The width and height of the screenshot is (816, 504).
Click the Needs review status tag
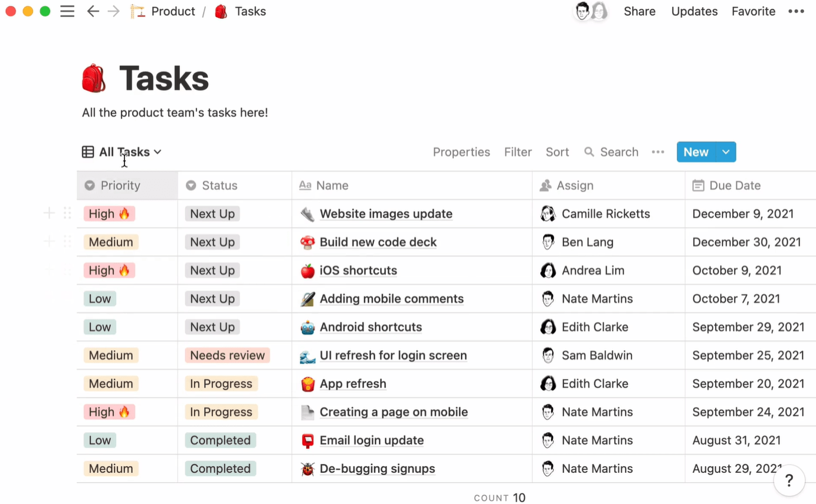point(227,355)
